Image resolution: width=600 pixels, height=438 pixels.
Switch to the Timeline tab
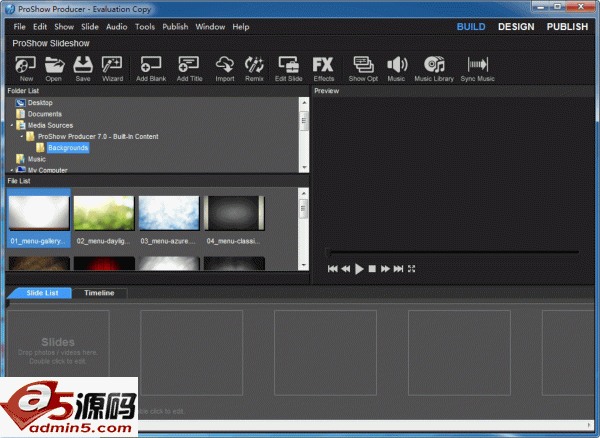(99, 293)
